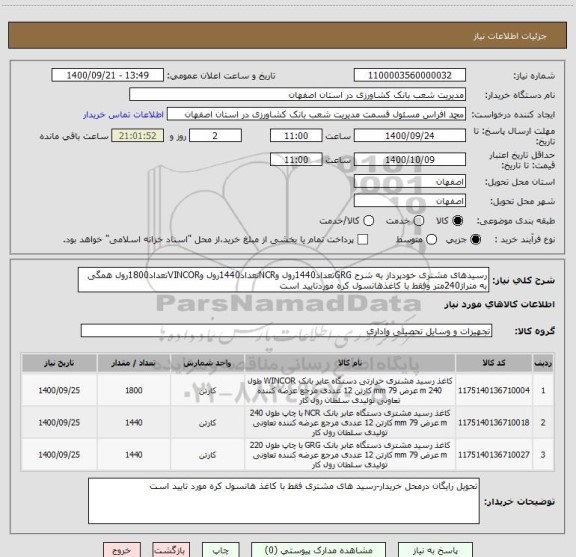Image resolution: width=576 pixels, height=557 pixels.
Task: Click the ردیف column header
Action: point(543,363)
